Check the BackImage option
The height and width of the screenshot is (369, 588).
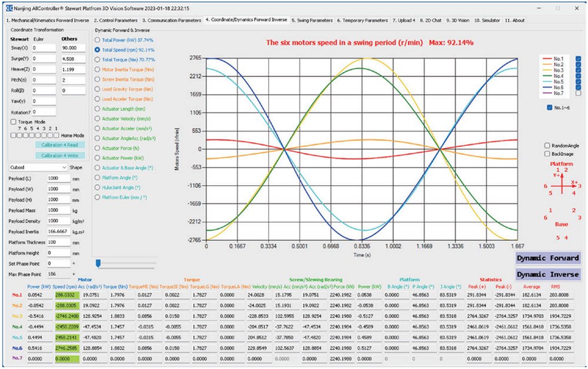(547, 152)
